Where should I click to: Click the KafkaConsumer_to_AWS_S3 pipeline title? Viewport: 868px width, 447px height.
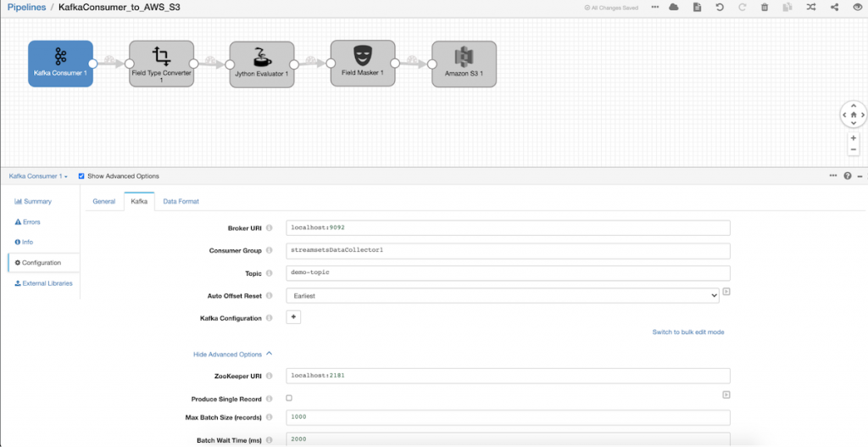click(119, 8)
